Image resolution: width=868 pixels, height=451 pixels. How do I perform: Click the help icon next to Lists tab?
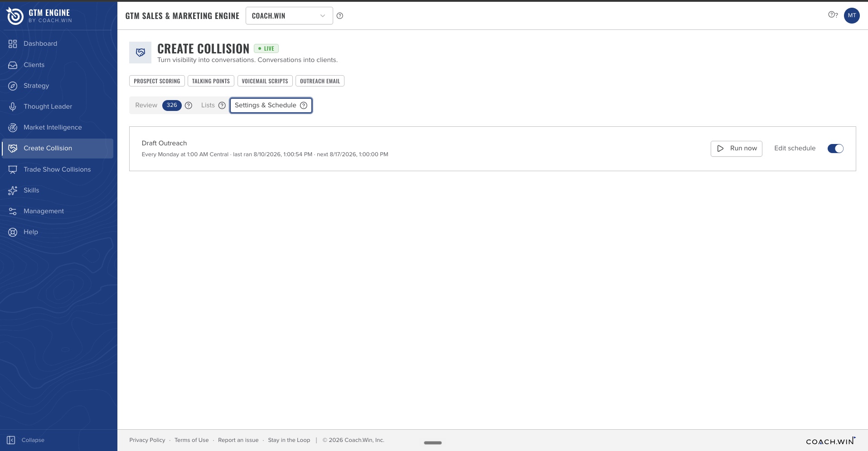[x=222, y=106]
